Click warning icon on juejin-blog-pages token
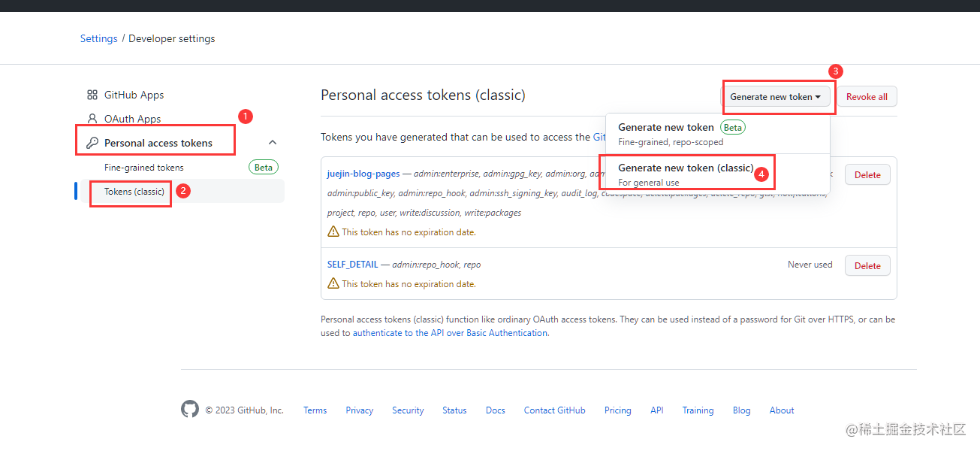 coord(333,232)
